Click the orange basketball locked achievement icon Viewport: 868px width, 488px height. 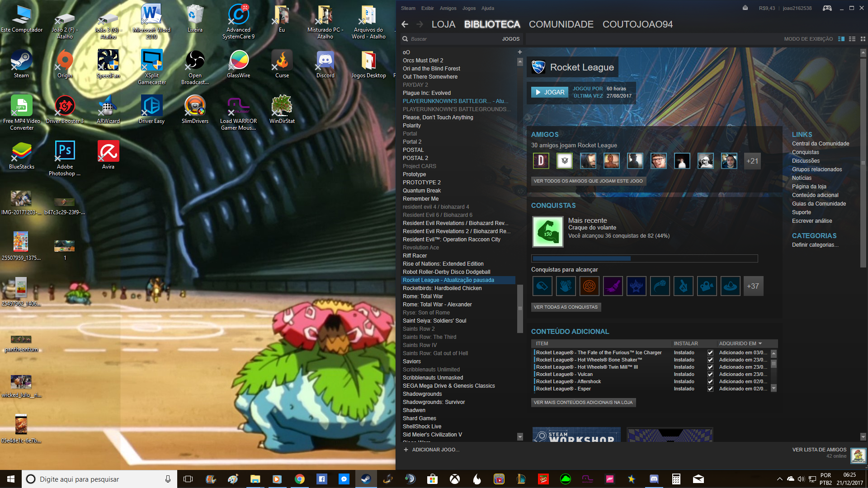point(589,286)
